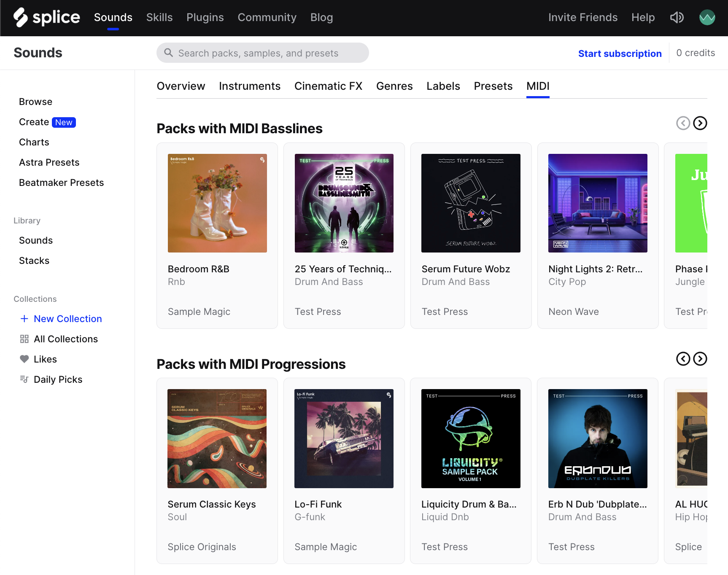Click the search packs input field
The width and height of the screenshot is (728, 575).
(262, 53)
